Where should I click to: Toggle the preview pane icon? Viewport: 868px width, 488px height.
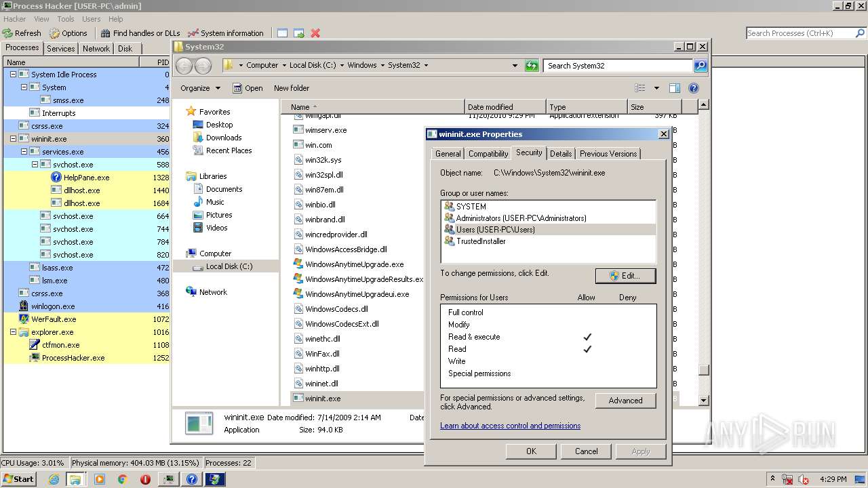point(675,88)
